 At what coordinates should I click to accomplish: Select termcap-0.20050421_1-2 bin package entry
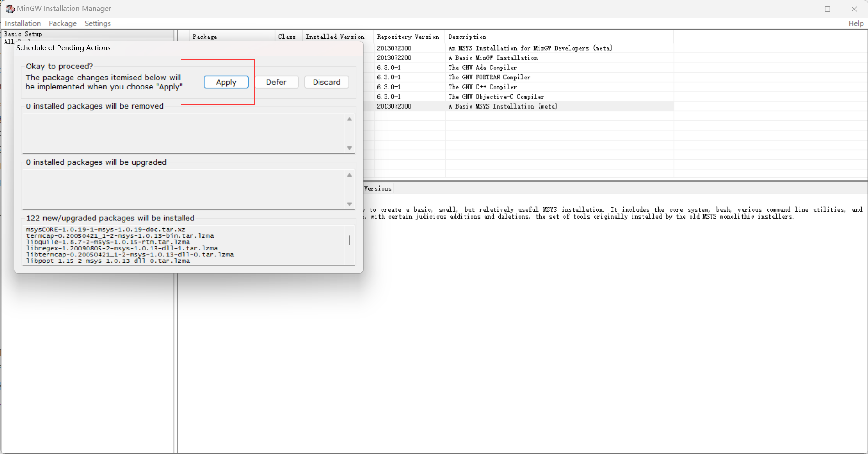point(120,236)
